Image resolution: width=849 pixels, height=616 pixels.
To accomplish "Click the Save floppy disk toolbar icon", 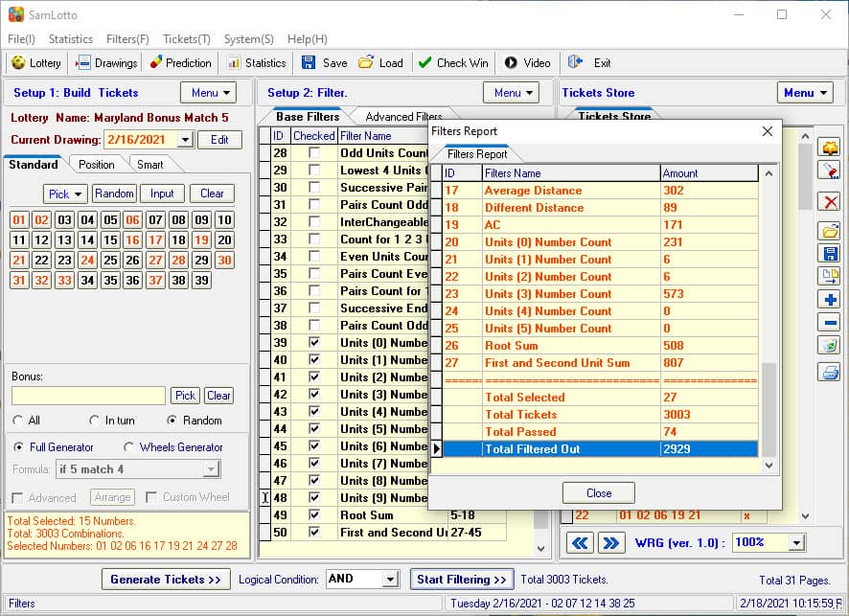I will tap(309, 63).
